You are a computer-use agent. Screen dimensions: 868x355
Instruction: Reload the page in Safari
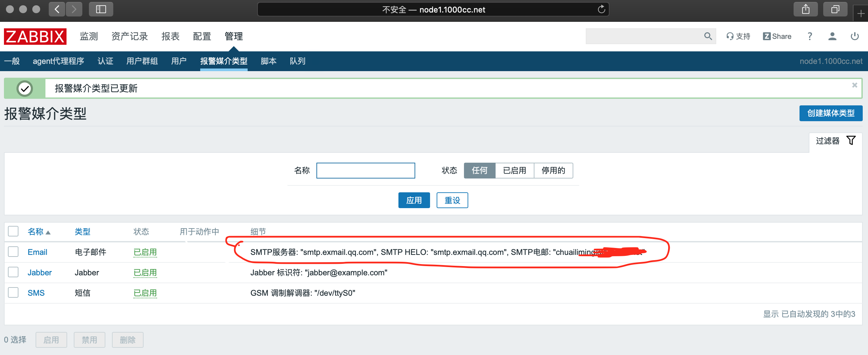[x=601, y=10]
